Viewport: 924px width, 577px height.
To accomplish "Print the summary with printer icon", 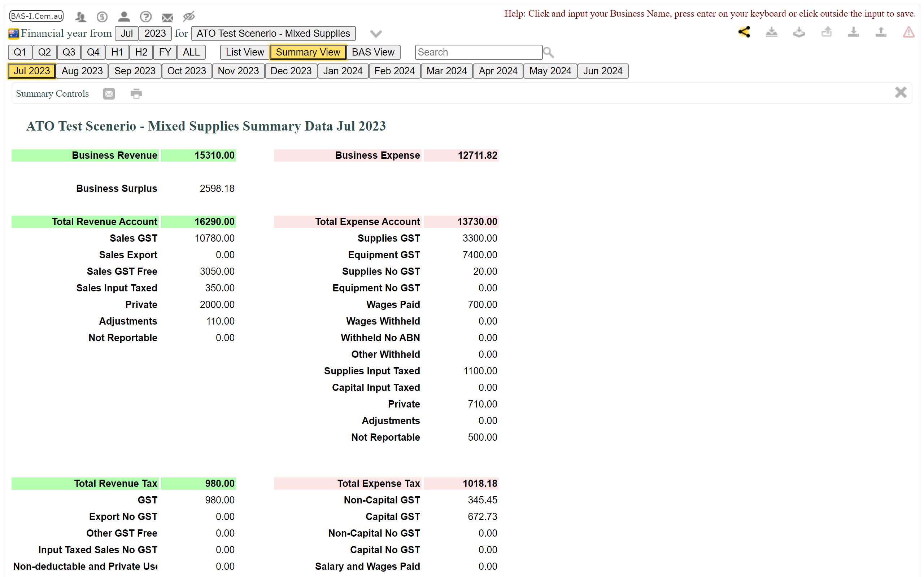I will tap(136, 94).
